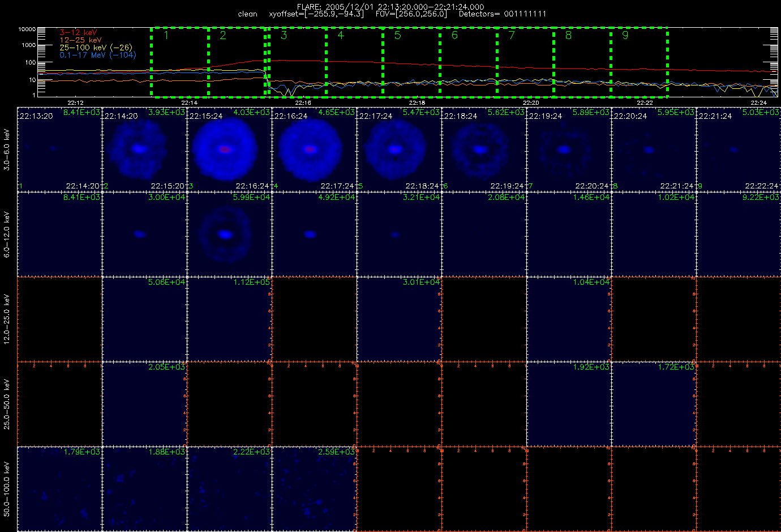
Task: Click the 22:20 tick label on the time axis
Action: tap(531, 102)
